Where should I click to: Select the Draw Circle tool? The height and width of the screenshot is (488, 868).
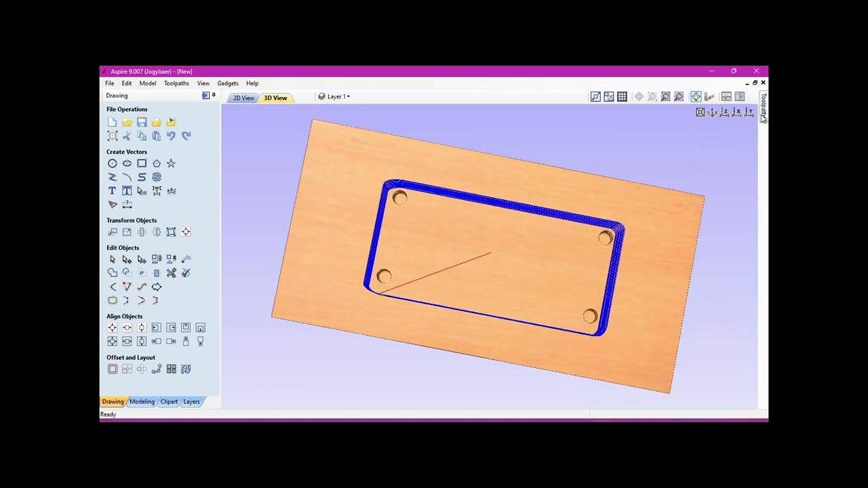pyautogui.click(x=112, y=163)
